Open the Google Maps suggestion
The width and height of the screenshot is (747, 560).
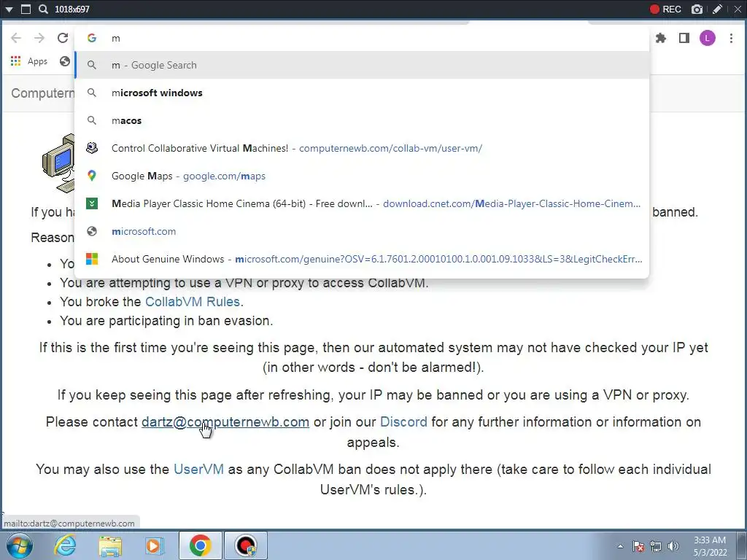pos(362,176)
